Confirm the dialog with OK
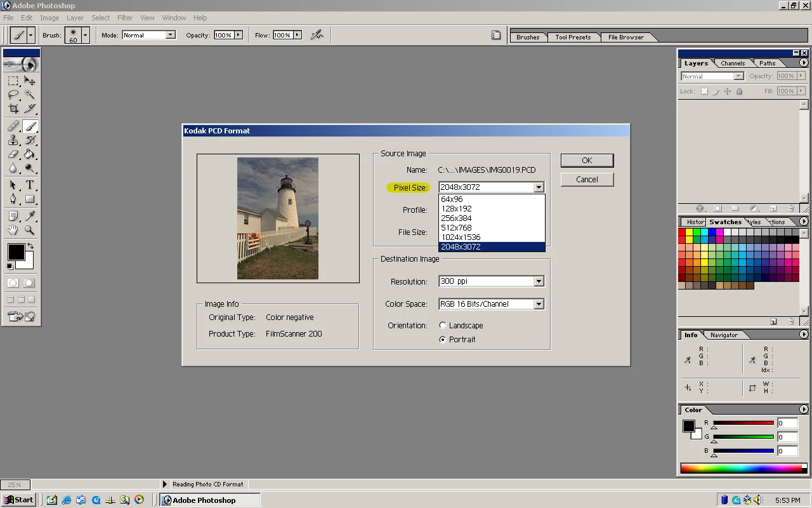This screenshot has height=508, width=812. pos(587,161)
